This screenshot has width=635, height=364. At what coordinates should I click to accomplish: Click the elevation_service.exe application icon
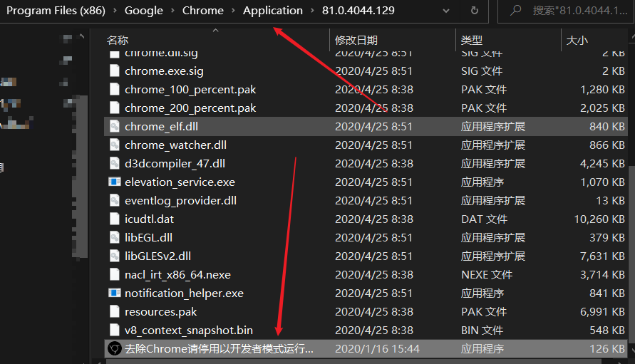[114, 182]
